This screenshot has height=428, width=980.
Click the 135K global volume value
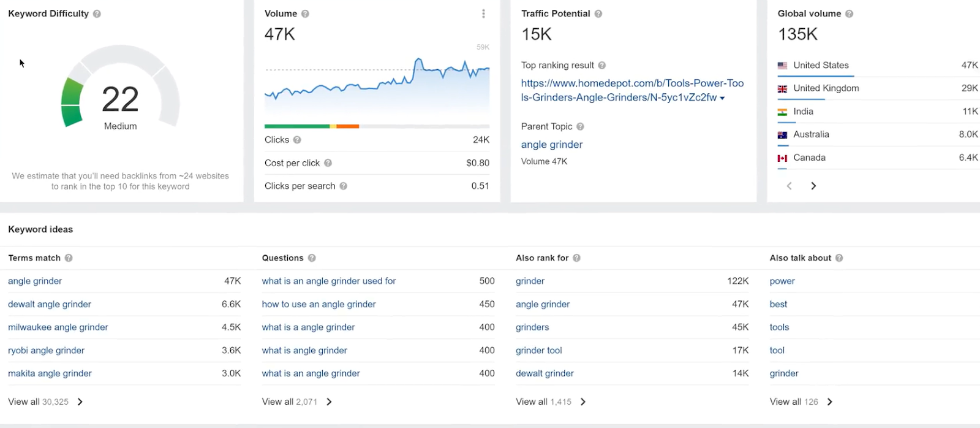click(797, 34)
